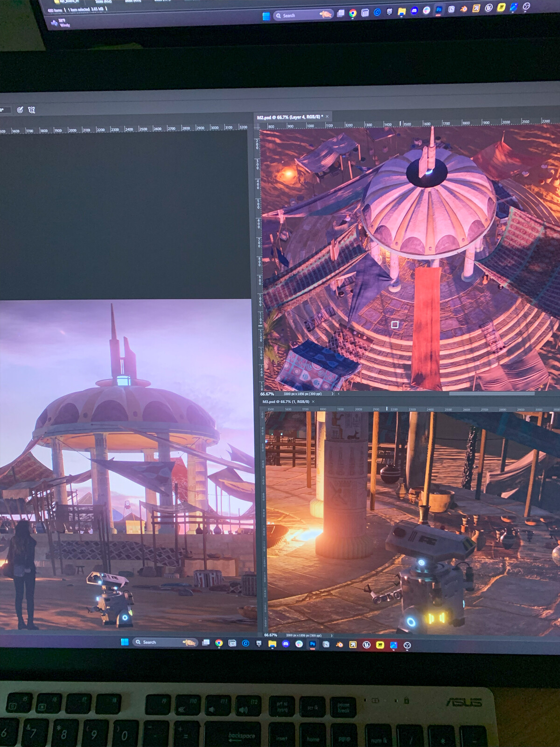
Task: Close the M3.psd document tab
Action: [313, 402]
